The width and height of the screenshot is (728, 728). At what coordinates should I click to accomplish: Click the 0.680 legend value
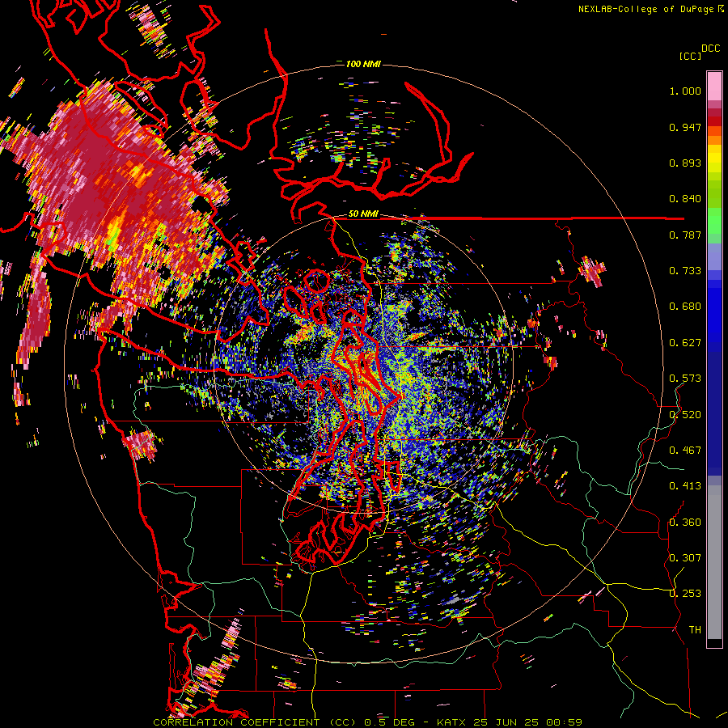click(685, 307)
